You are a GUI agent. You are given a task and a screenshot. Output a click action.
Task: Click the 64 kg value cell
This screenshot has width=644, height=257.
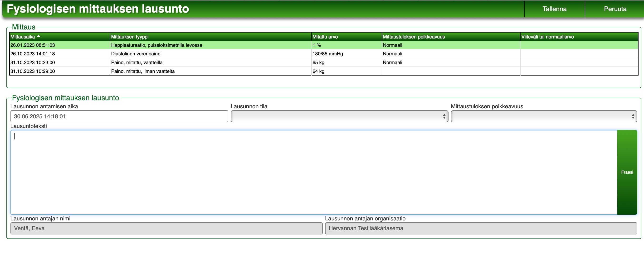pos(318,71)
